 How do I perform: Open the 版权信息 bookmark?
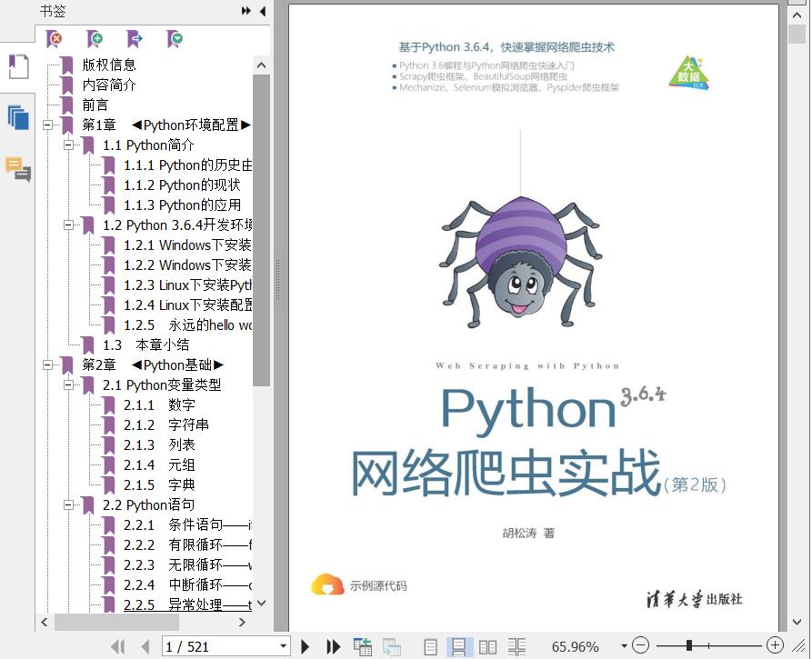[x=109, y=65]
